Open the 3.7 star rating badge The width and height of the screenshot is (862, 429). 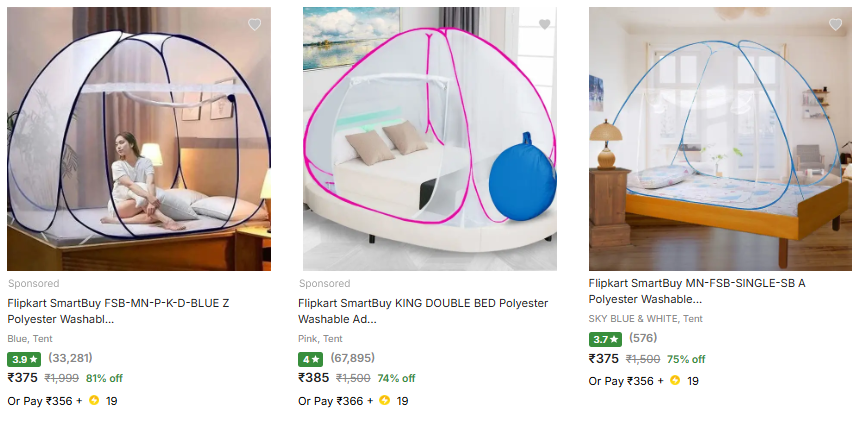coord(605,339)
